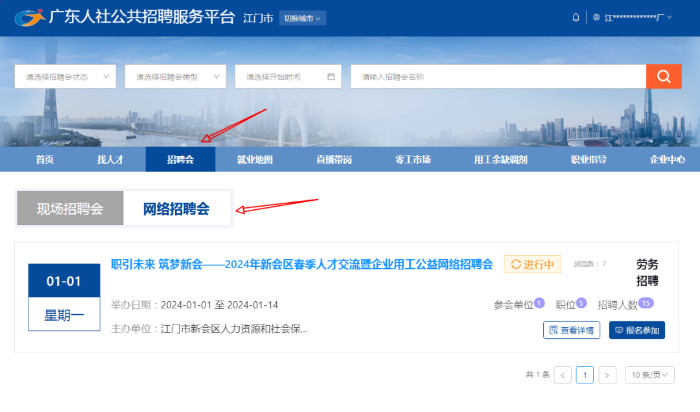The width and height of the screenshot is (700, 412).
Task: Open the 零工市场 navigation menu item
Action: (412, 159)
